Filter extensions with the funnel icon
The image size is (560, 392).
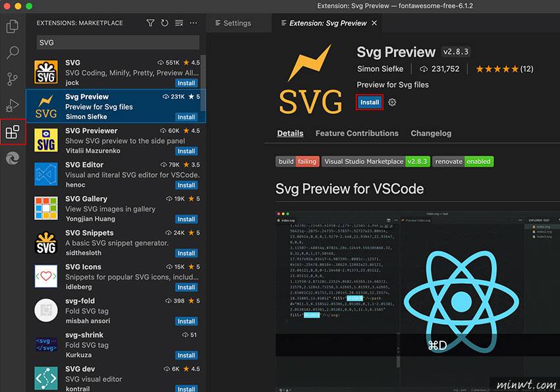(x=150, y=23)
